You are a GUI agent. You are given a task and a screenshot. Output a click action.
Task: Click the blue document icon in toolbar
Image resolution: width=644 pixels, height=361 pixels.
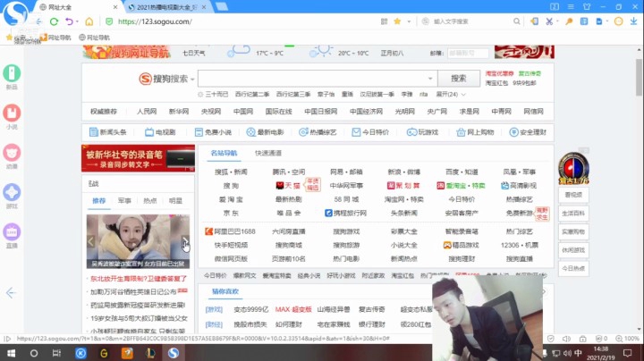click(599, 21)
